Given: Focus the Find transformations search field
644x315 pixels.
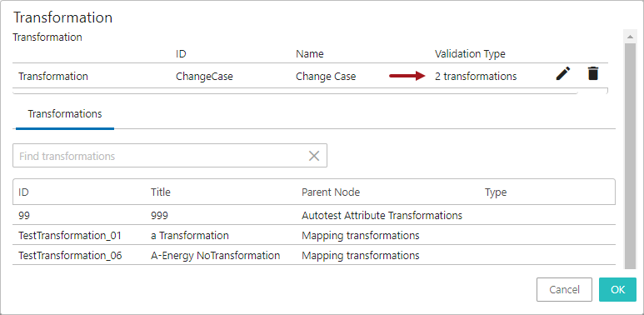Looking at the screenshot, I should pos(160,156).
